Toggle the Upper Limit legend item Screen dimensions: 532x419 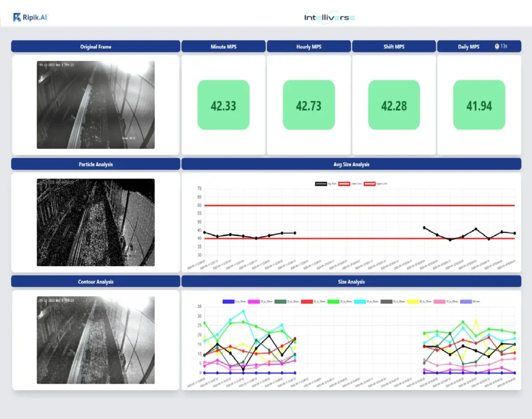370,184
